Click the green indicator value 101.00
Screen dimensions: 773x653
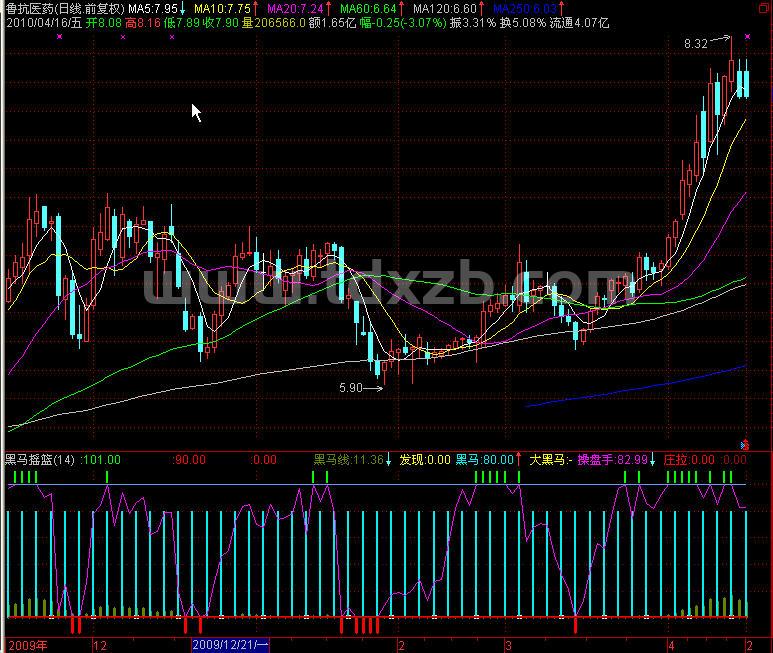point(101,460)
